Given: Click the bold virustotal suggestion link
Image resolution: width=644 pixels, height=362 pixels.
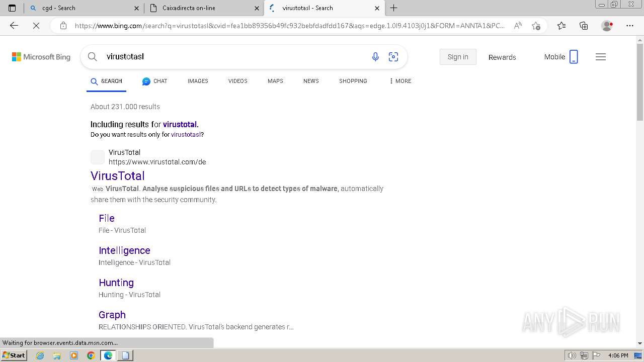Looking at the screenshot, I should click(x=180, y=124).
